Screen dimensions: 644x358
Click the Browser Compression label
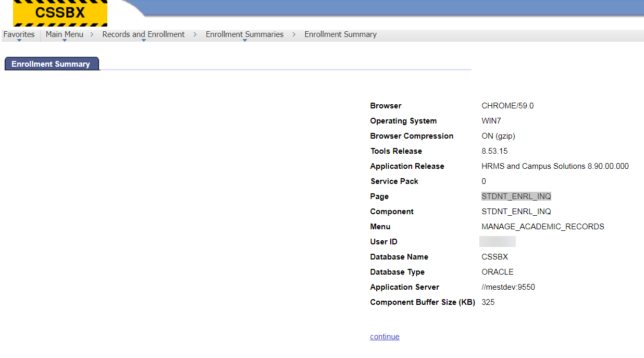(412, 136)
